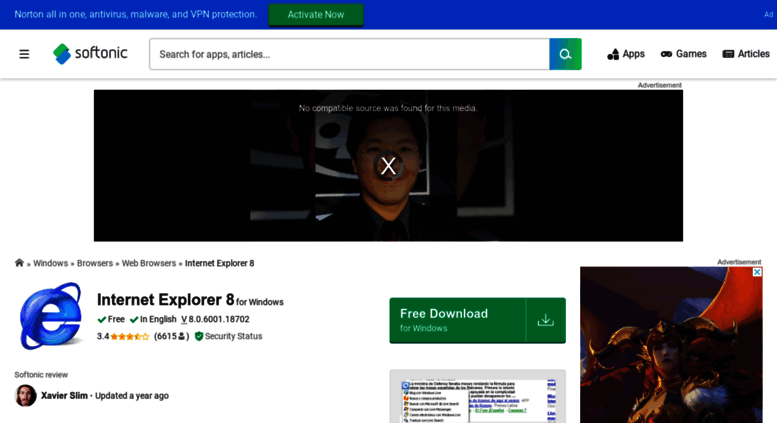
Task: Open the hamburger menu
Action: click(24, 54)
